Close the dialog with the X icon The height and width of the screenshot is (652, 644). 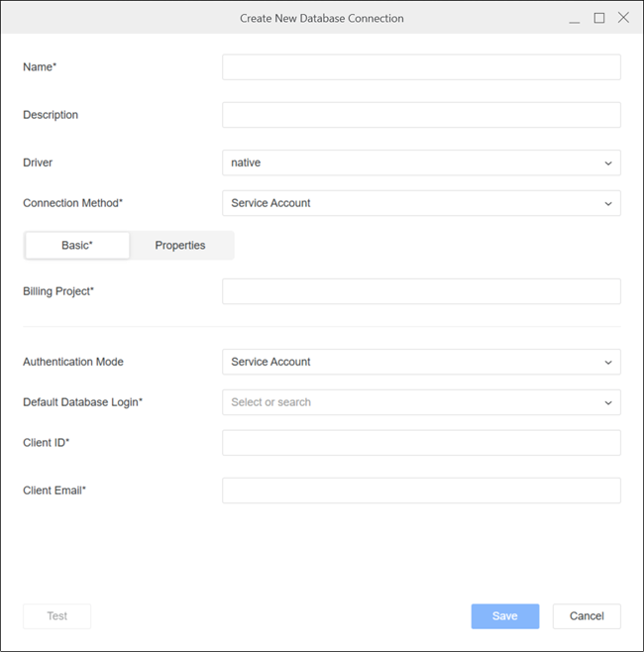(623, 18)
